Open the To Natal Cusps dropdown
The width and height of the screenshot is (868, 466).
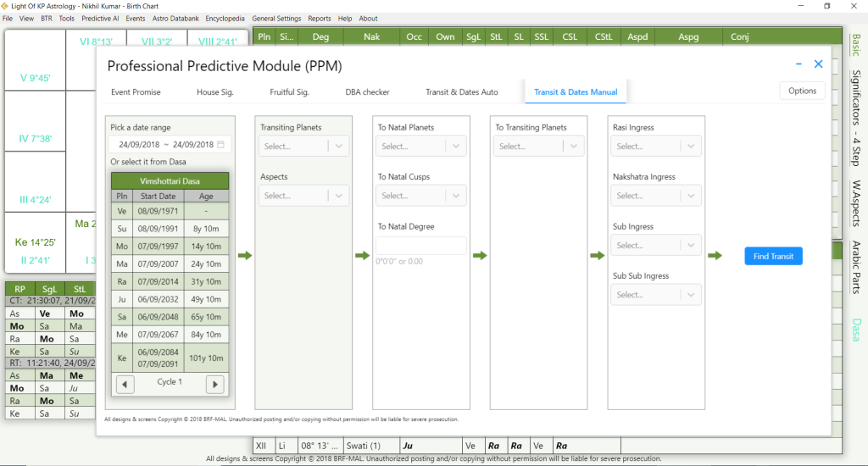[x=421, y=196]
